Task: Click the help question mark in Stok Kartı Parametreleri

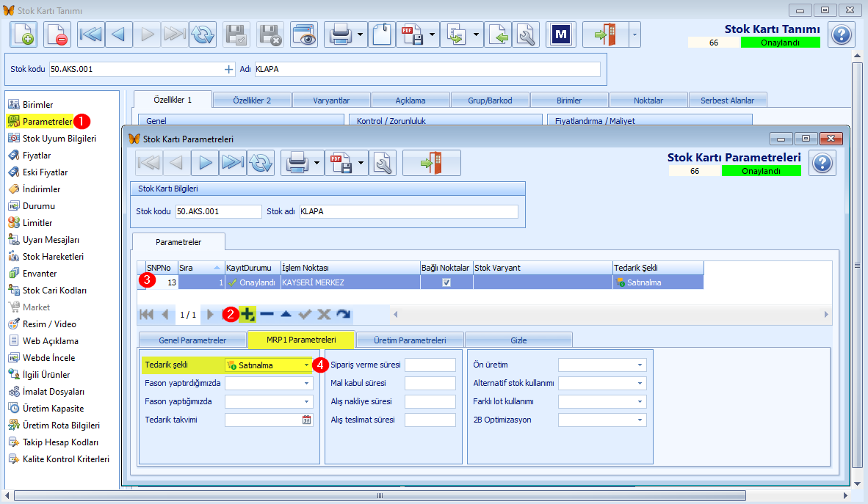Action: pos(822,163)
